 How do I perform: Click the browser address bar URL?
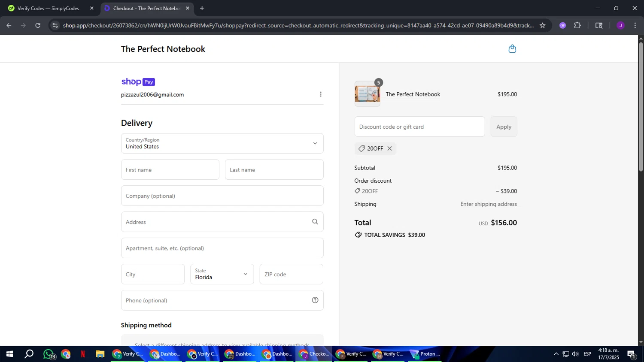(298, 25)
